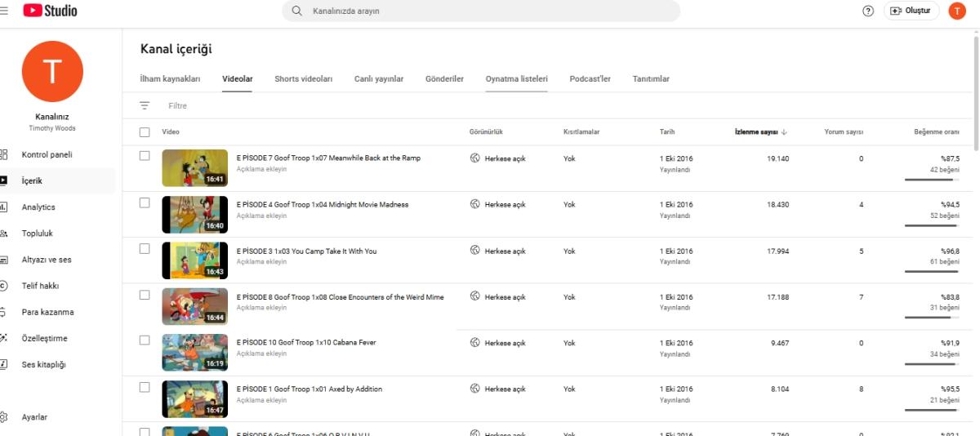Click Açıklama ekleyin under EPISODE 3
Image resolution: width=980 pixels, height=436 pixels.
click(261, 262)
